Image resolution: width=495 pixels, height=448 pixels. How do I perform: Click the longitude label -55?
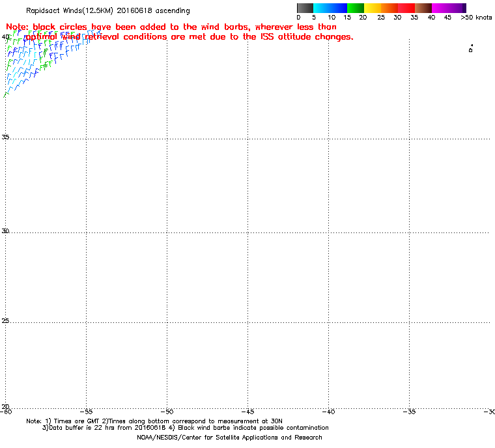[86, 412]
